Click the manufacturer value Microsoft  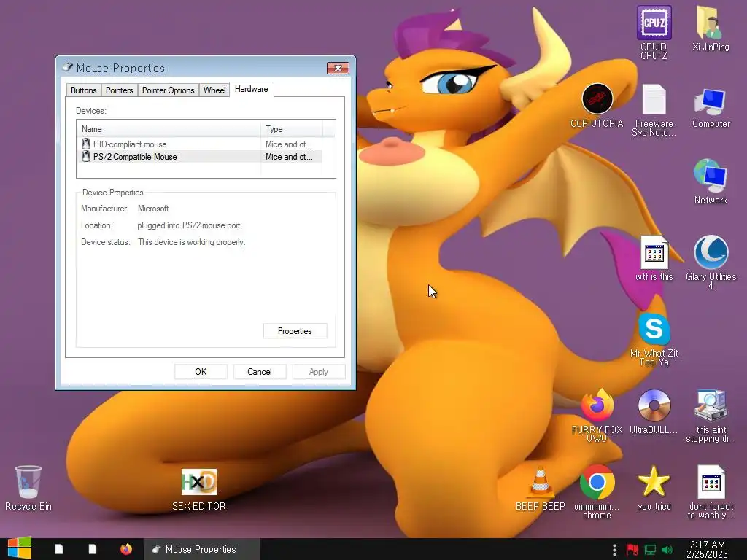coord(153,209)
